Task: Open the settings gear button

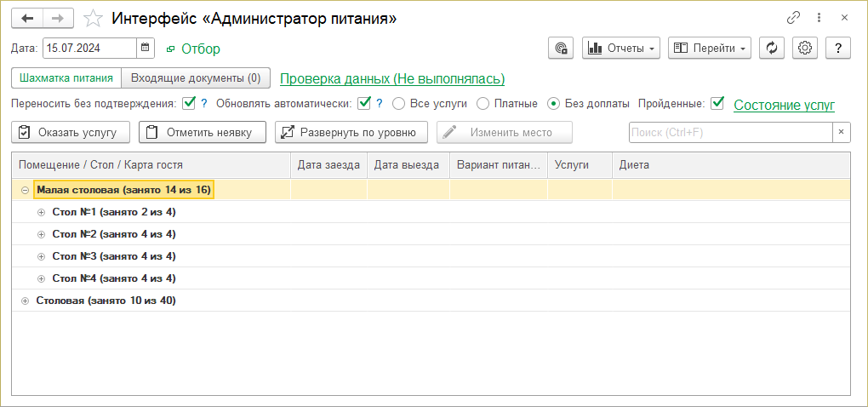Action: [x=805, y=49]
